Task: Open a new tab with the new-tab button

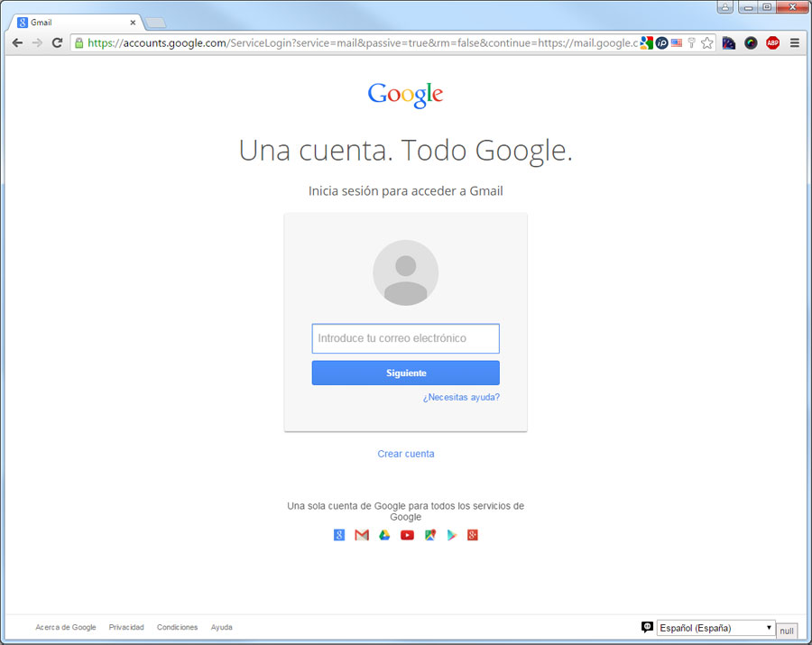Action: [x=155, y=23]
